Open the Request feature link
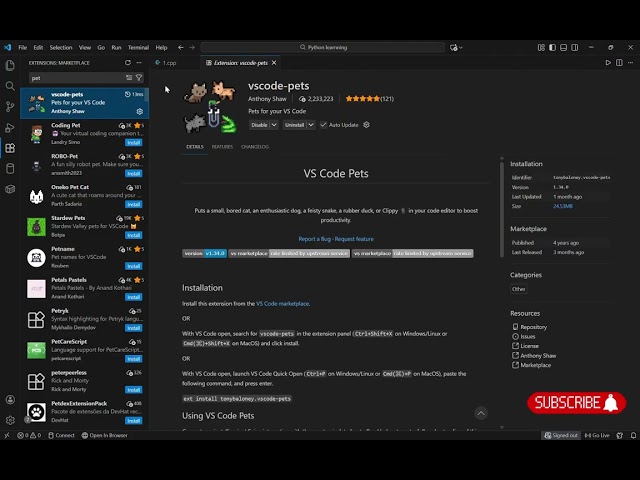Screen dimensions: 640x480 click(x=354, y=239)
